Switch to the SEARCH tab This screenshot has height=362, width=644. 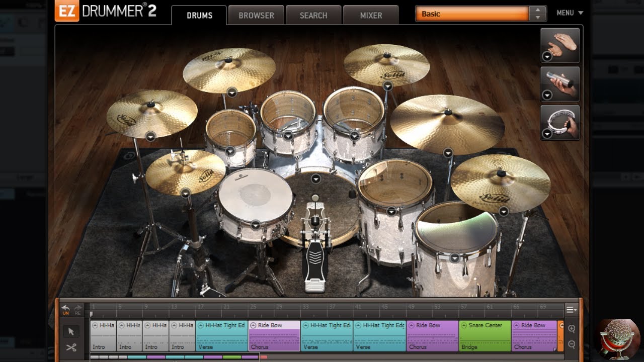click(313, 16)
